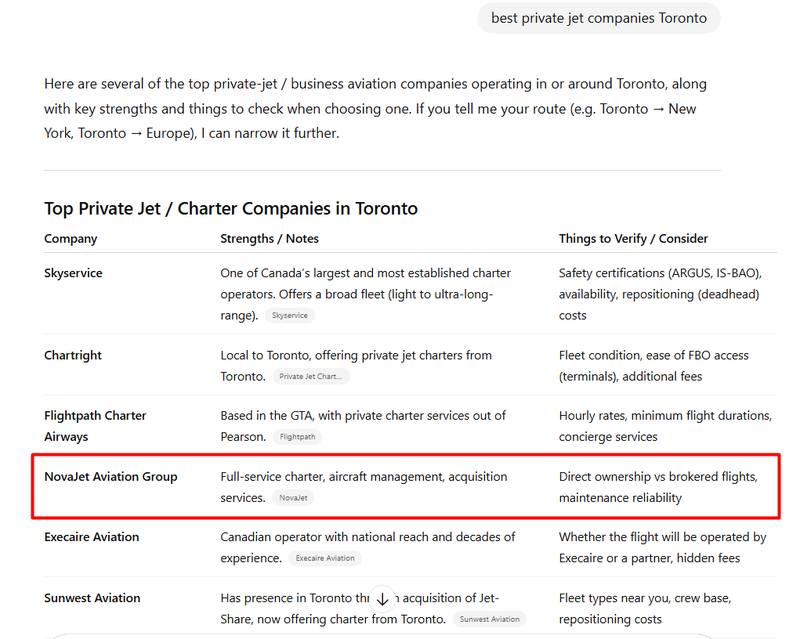Viewport: 800px width, 639px height.
Task: Click the NovaJet Aviation Group company name
Action: coord(111,477)
